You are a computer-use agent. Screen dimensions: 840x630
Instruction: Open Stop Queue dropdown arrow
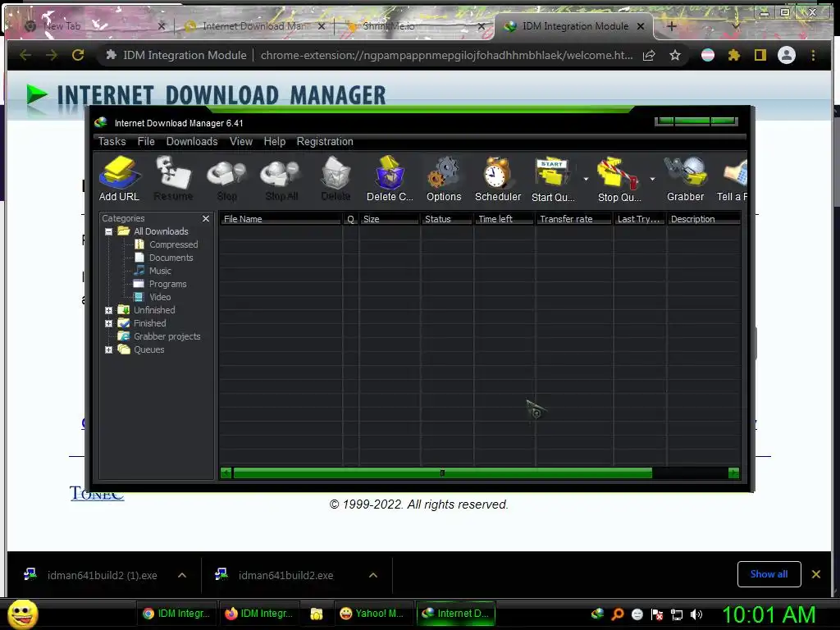click(652, 179)
